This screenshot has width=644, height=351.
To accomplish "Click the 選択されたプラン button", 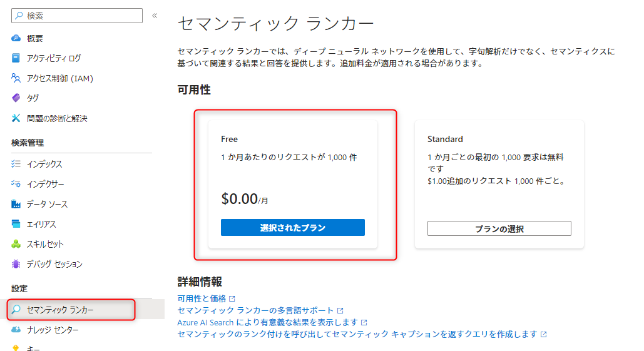I will click(x=293, y=228).
